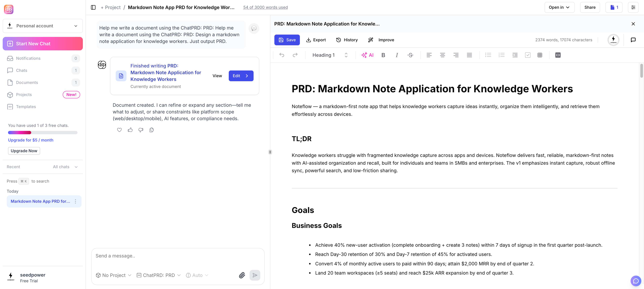The width and height of the screenshot is (644, 289).
Task: Insert a task checkbox list item
Action: (x=527, y=55)
